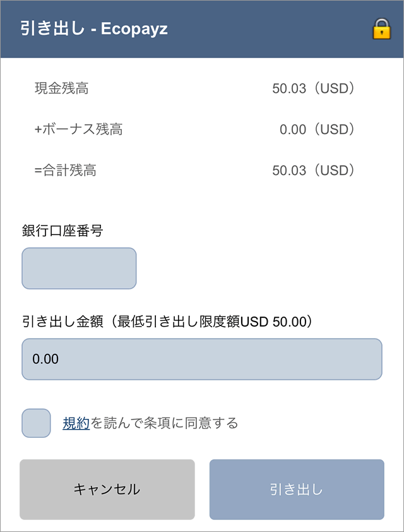Click the dialog title 引き出し - Ecopayz
Image resolution: width=404 pixels, height=532 pixels.
92,29
